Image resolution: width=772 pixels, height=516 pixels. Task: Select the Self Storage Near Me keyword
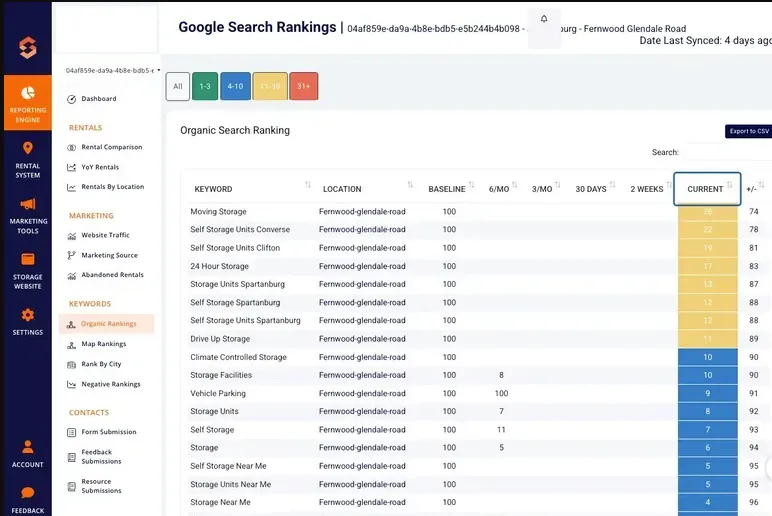tap(228, 466)
